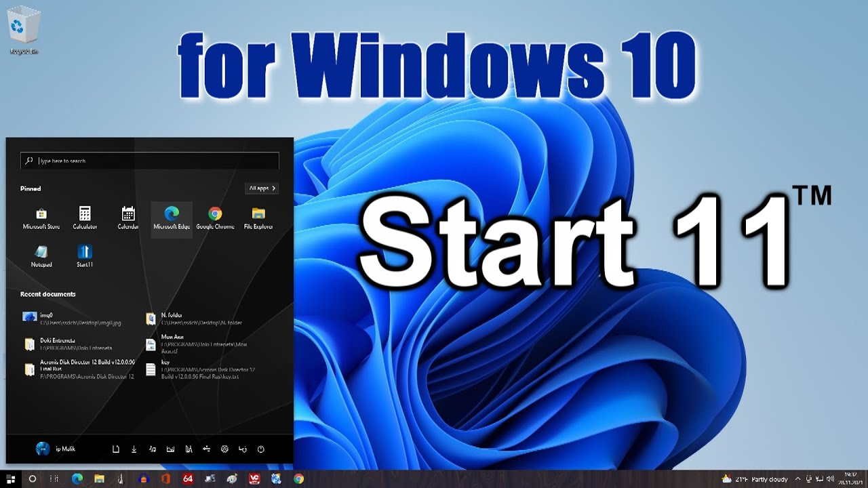This screenshot has height=488, width=868.
Task: Open the red 64 taskbar app
Action: click(x=188, y=479)
